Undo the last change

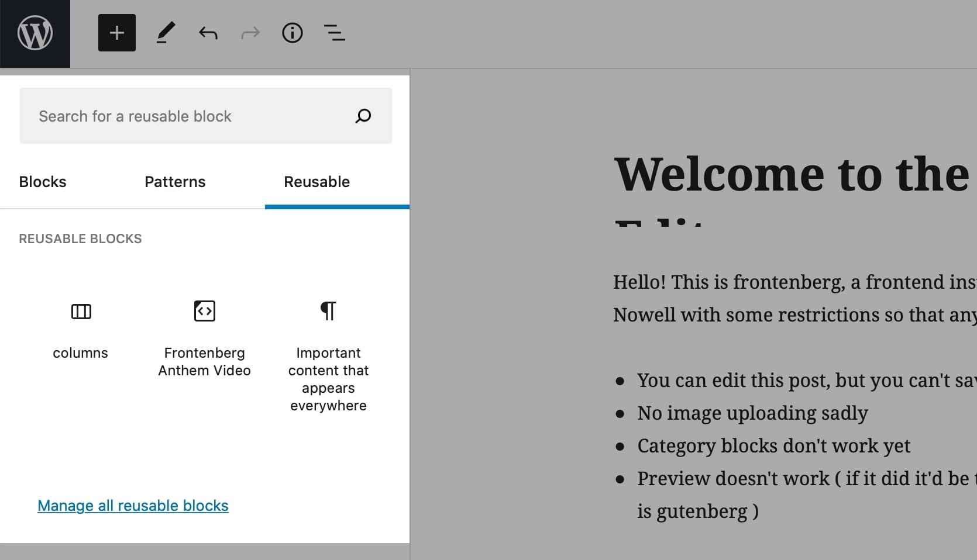click(x=208, y=33)
